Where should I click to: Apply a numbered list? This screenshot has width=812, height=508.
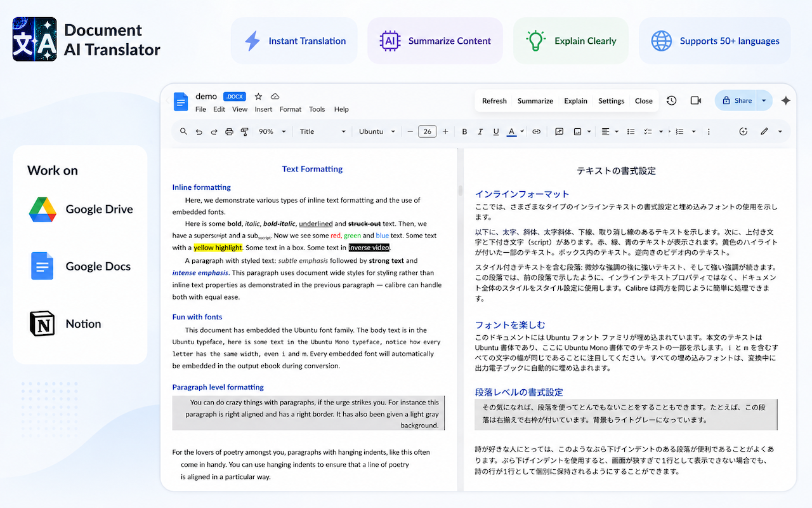(x=679, y=131)
